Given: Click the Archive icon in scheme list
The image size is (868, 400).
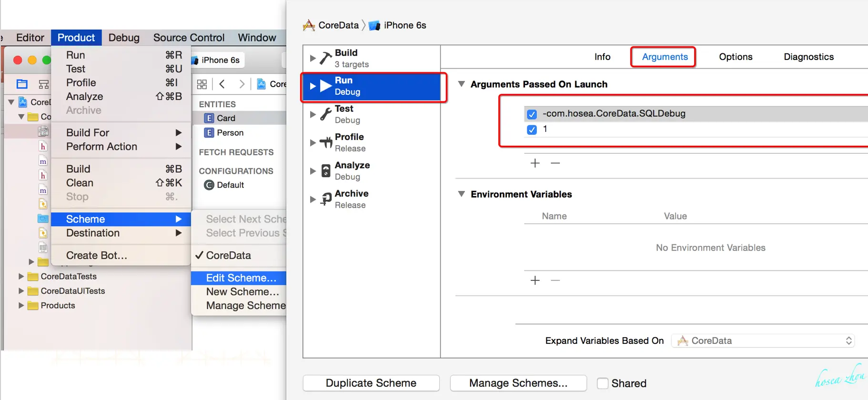Looking at the screenshot, I should (x=326, y=199).
